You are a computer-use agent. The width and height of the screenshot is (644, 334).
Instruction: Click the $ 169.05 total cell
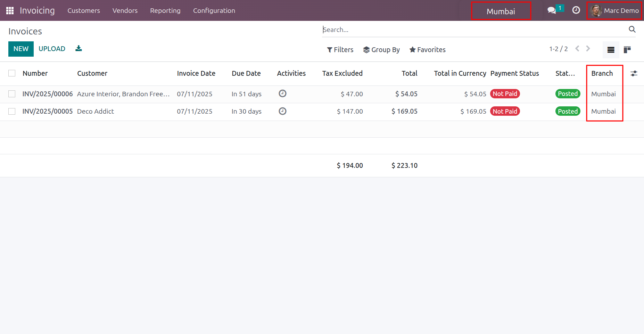404,111
